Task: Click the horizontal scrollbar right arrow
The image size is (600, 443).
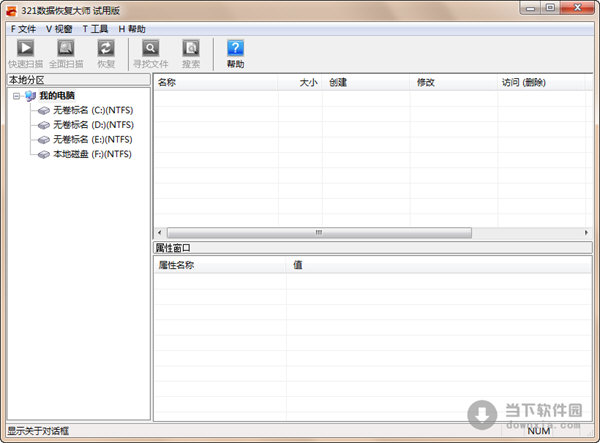Action: pyautogui.click(x=586, y=233)
